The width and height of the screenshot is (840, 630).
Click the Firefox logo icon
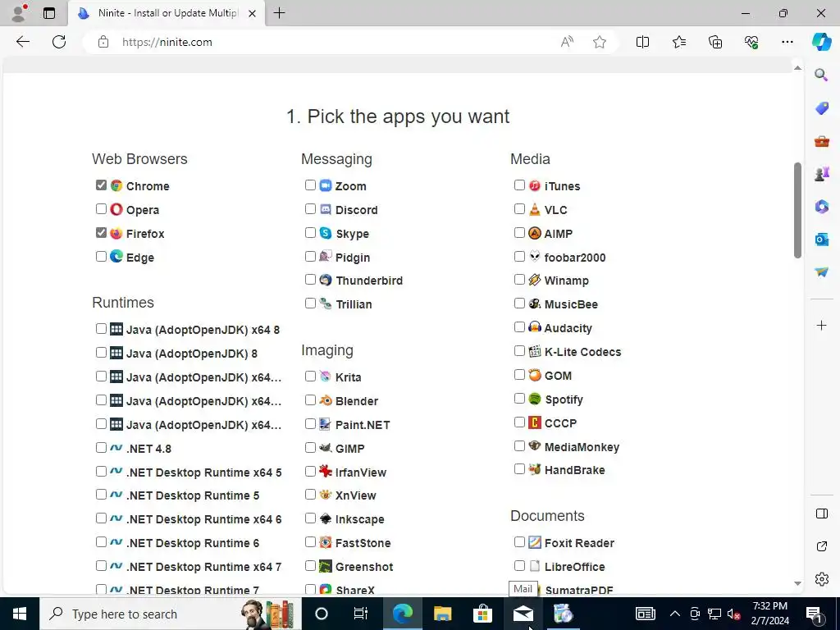116,233
